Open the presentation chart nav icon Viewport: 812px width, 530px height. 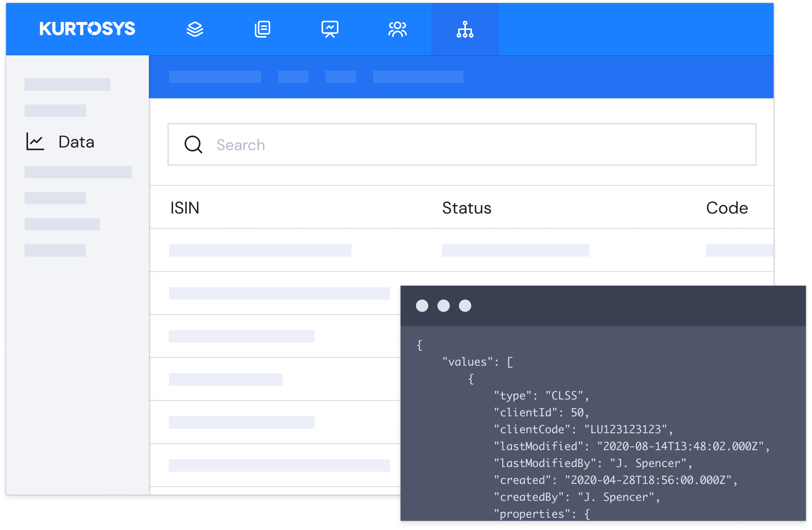(330, 29)
